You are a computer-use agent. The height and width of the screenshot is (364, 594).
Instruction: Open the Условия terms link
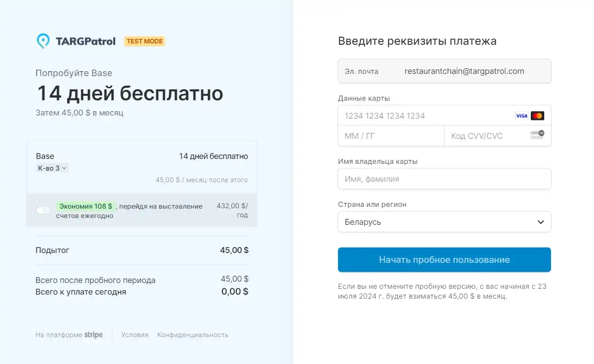134,334
